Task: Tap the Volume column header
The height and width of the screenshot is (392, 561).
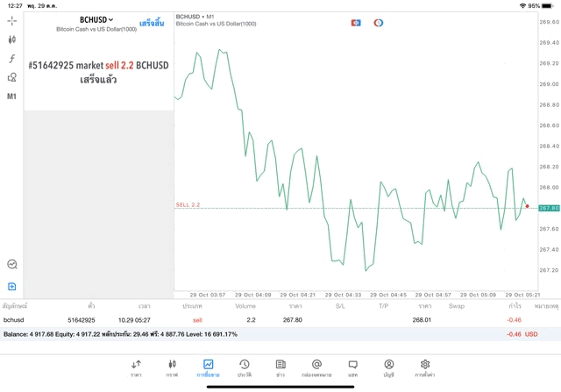Action: (x=245, y=306)
